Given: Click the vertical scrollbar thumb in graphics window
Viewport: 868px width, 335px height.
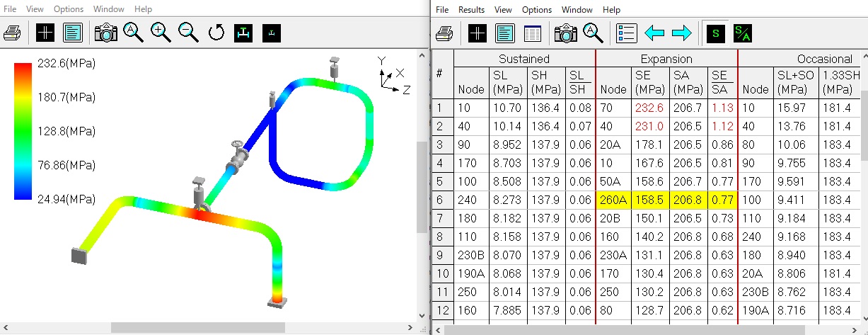Looking at the screenshot, I should [422, 188].
